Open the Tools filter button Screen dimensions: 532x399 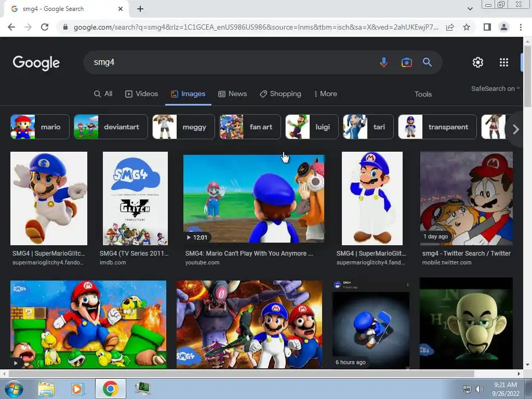(423, 95)
